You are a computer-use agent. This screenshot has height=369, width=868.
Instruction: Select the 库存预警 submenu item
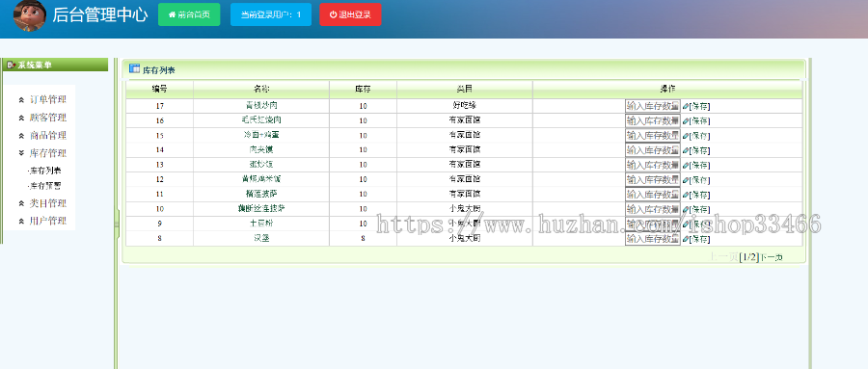coord(44,187)
